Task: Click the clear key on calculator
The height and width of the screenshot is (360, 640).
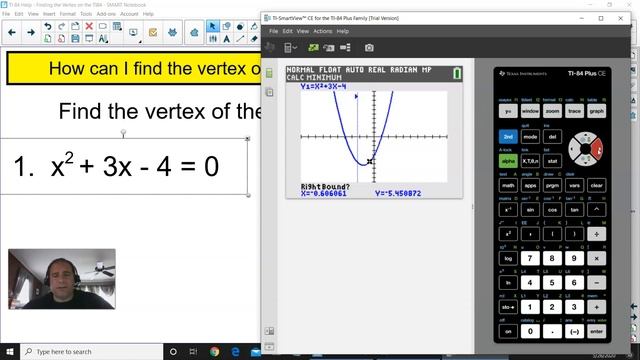Action: (x=596, y=185)
